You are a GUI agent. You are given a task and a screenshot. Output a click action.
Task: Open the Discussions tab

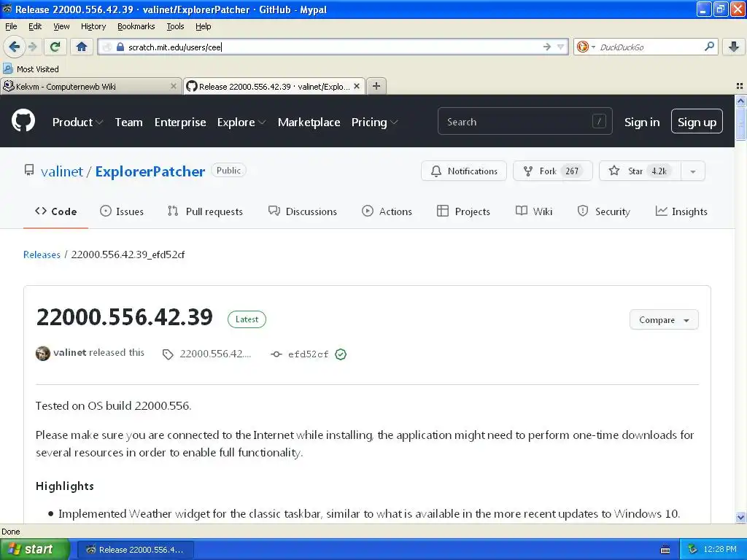[303, 211]
